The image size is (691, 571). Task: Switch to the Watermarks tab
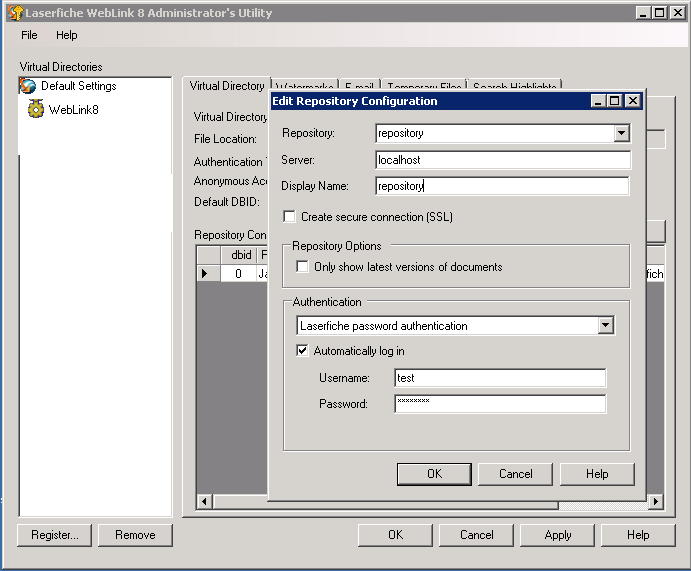(x=305, y=85)
